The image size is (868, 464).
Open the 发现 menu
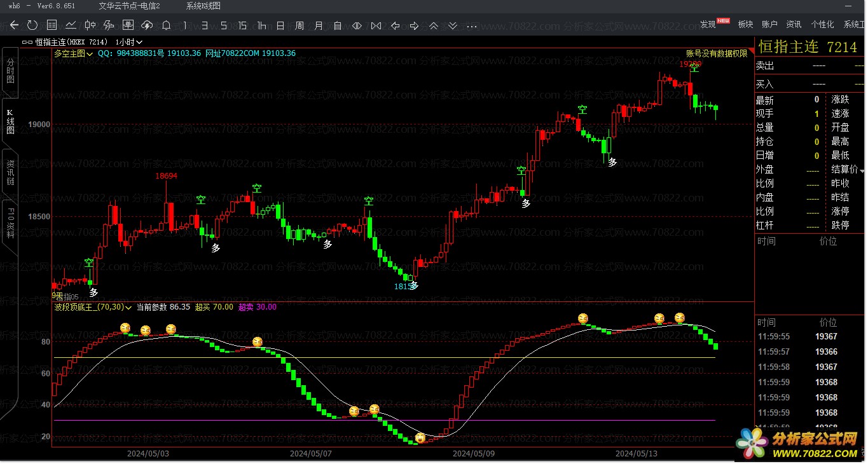708,24
